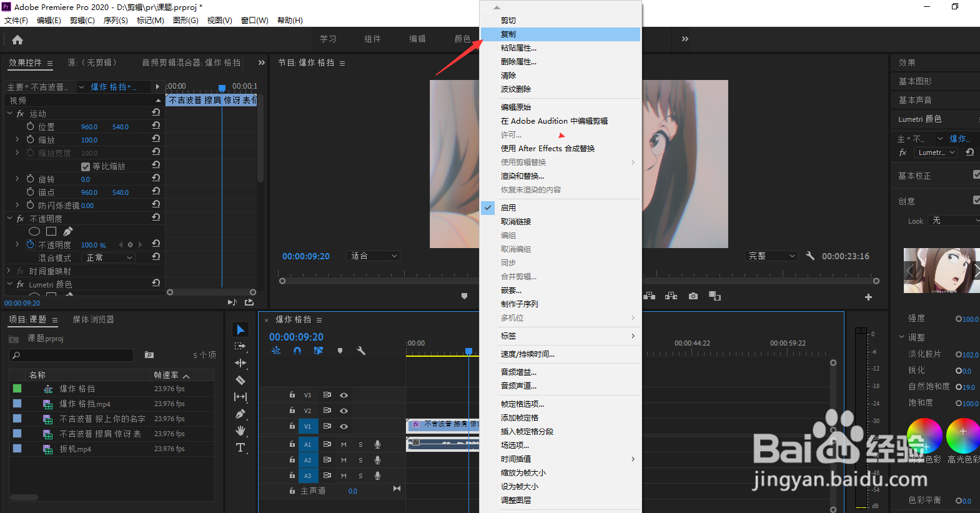Select the Ripple Edit tool
Screen dimensions: 980x513
point(240,363)
